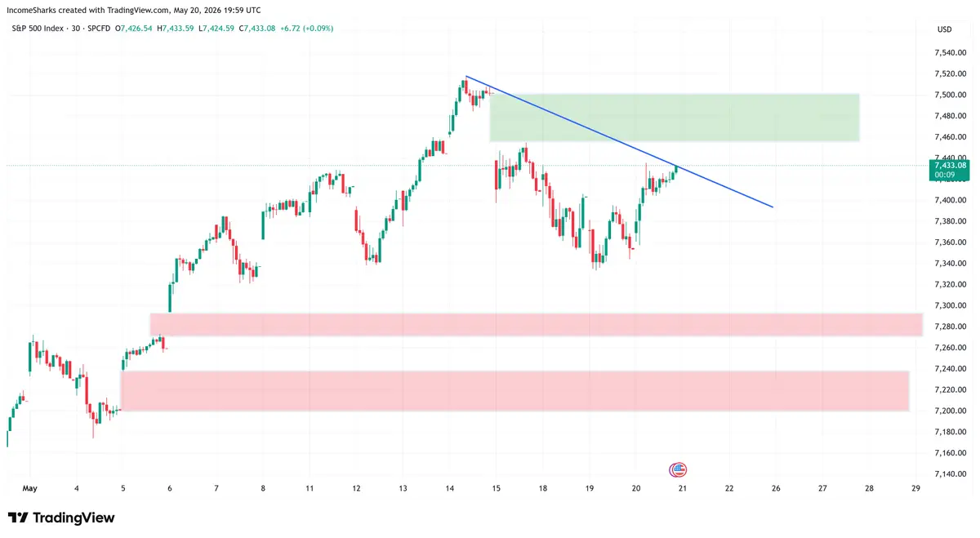Click the green supply zone rectangle

point(675,118)
